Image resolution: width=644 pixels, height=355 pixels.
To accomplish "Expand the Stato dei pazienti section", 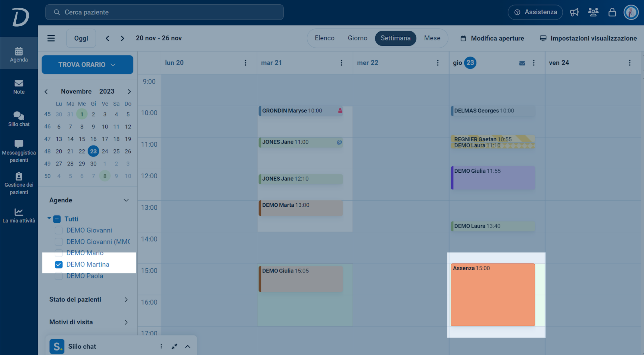I will 89,299.
